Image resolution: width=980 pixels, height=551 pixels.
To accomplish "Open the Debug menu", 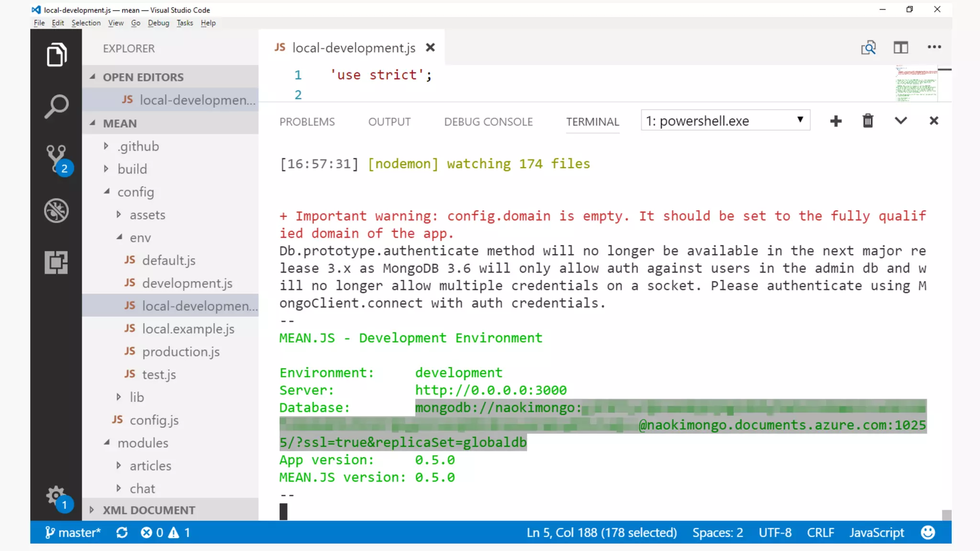I will pos(158,23).
